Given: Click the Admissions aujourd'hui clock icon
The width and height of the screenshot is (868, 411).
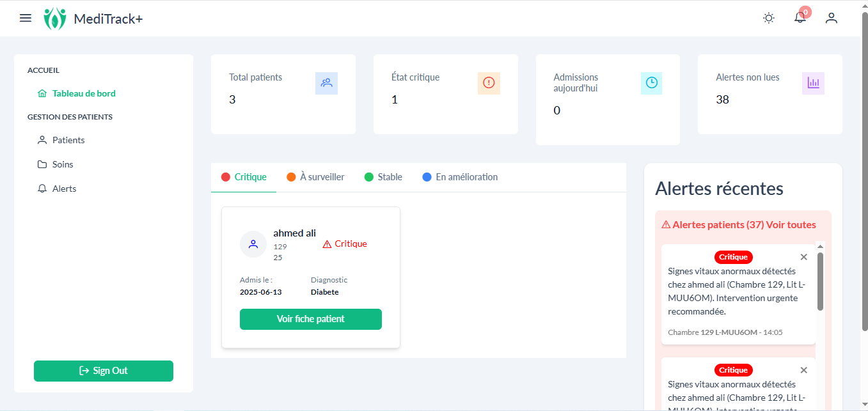Looking at the screenshot, I should 651,83.
